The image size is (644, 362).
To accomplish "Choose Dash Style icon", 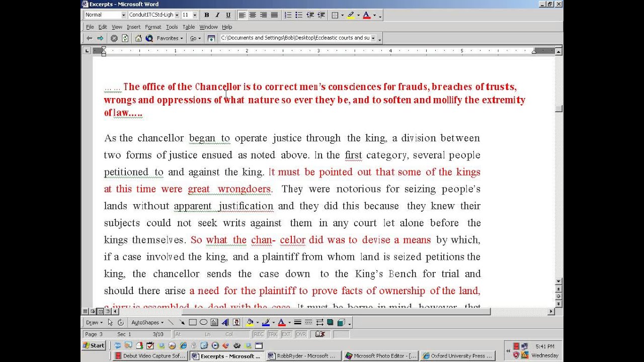I will pos(308,323).
